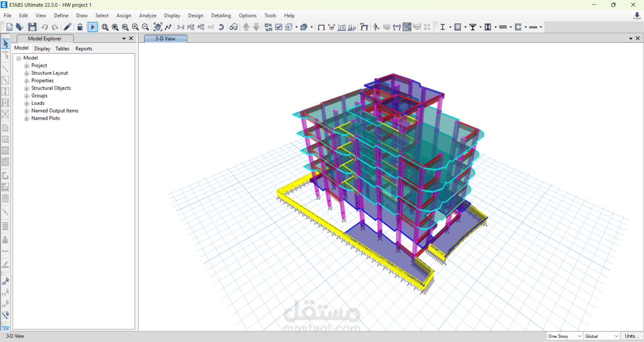Expand the Structural Objects node
The height and width of the screenshot is (342, 644).
(x=26, y=89)
